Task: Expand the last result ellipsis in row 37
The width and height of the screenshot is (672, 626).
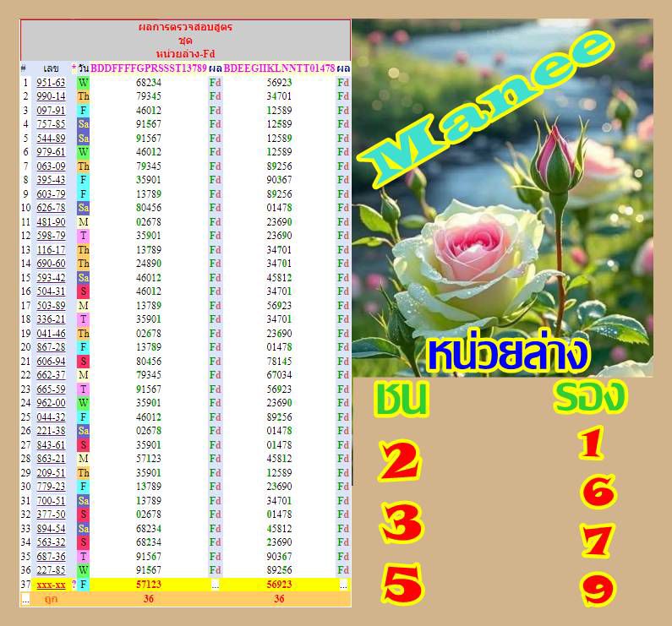Action: click(343, 585)
